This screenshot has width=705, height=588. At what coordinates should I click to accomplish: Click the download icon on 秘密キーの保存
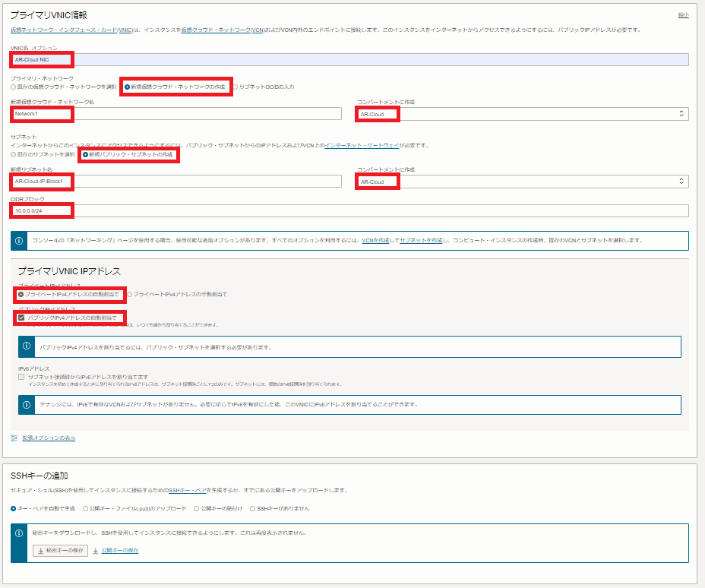pyautogui.click(x=41, y=550)
